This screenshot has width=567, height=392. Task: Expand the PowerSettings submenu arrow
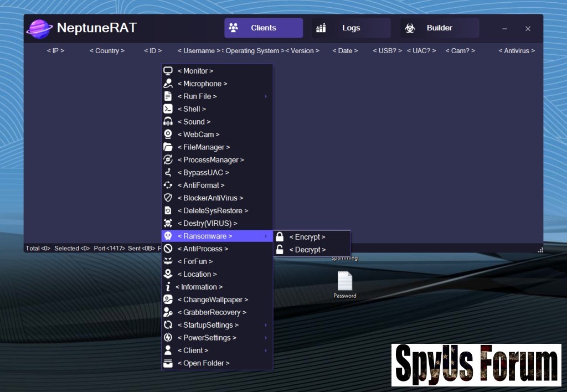click(266, 338)
